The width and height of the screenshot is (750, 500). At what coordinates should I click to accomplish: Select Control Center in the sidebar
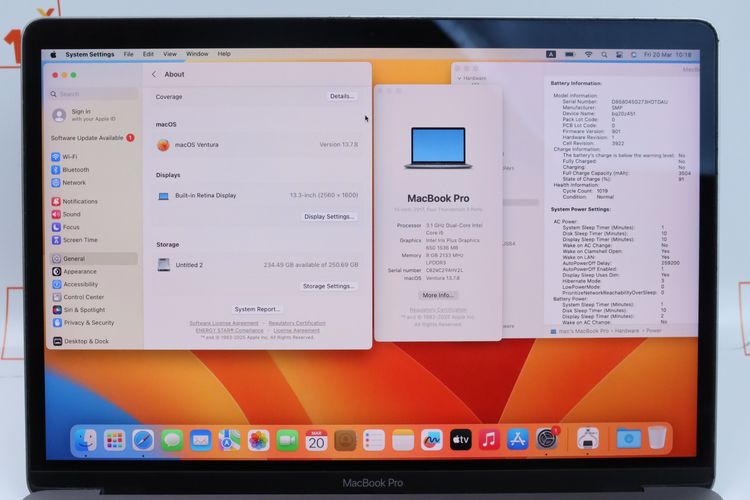click(94, 297)
